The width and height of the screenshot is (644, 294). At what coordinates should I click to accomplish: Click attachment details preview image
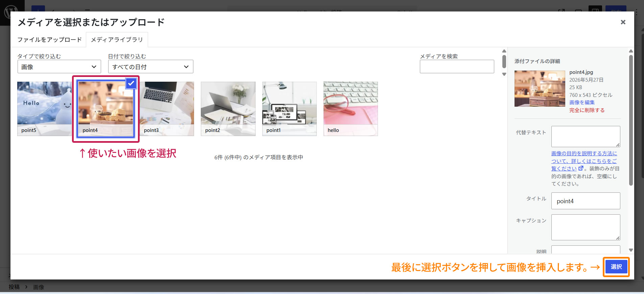point(540,88)
